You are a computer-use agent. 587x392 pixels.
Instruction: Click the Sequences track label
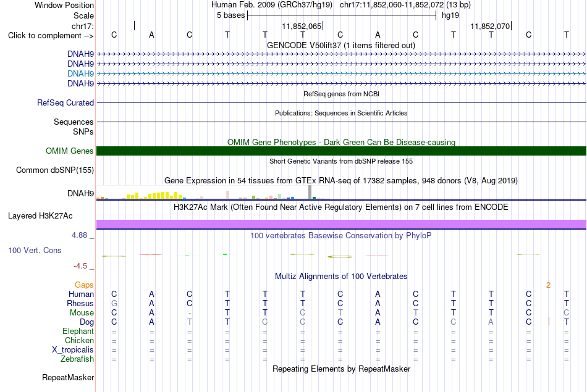pos(74,122)
